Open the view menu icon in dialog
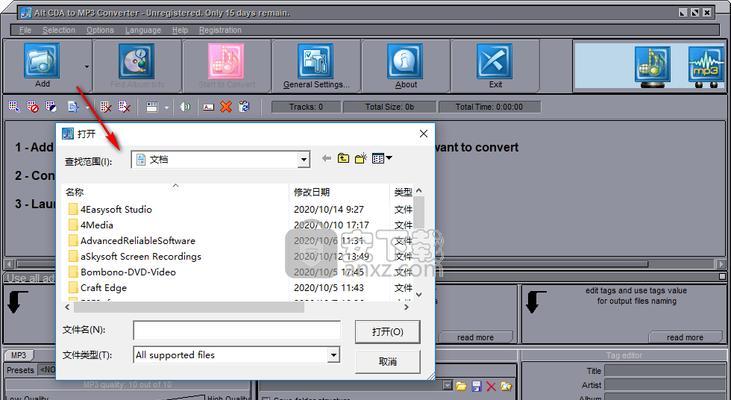 pos(382,159)
